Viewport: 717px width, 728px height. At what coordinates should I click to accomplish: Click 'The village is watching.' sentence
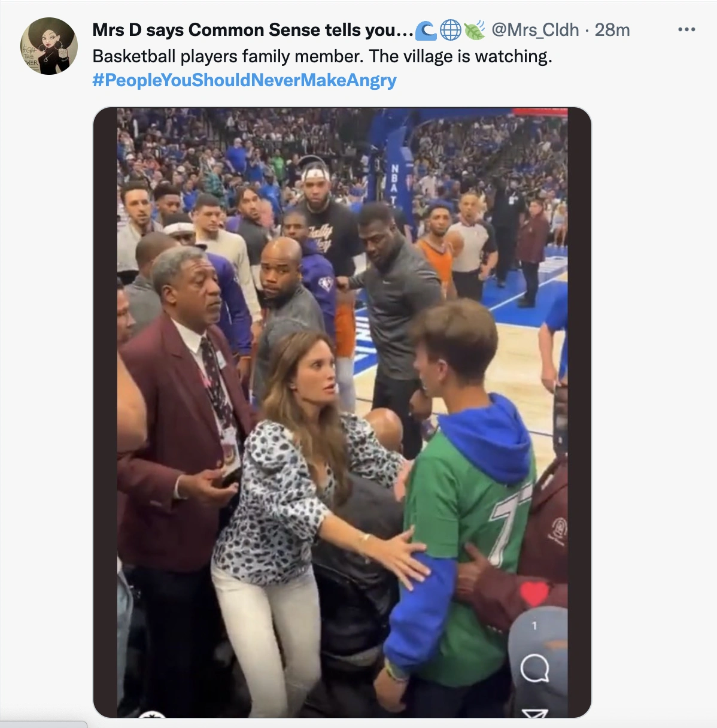pos(460,56)
